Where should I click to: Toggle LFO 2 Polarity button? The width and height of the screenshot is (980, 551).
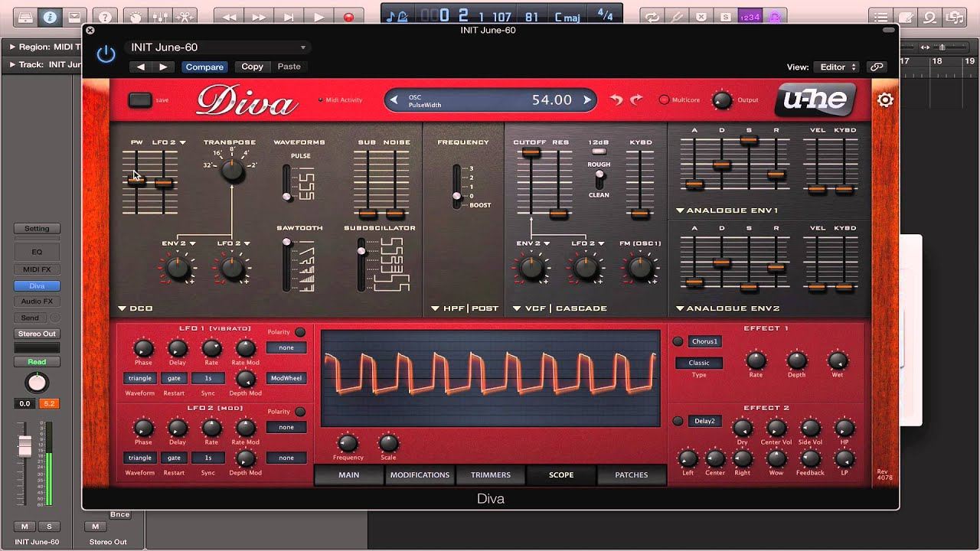click(x=300, y=412)
